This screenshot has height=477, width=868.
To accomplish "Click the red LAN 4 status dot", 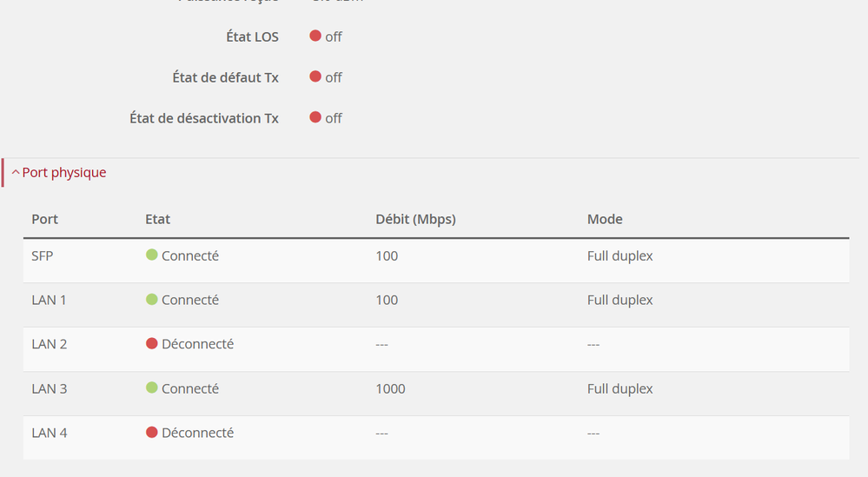I will [152, 433].
